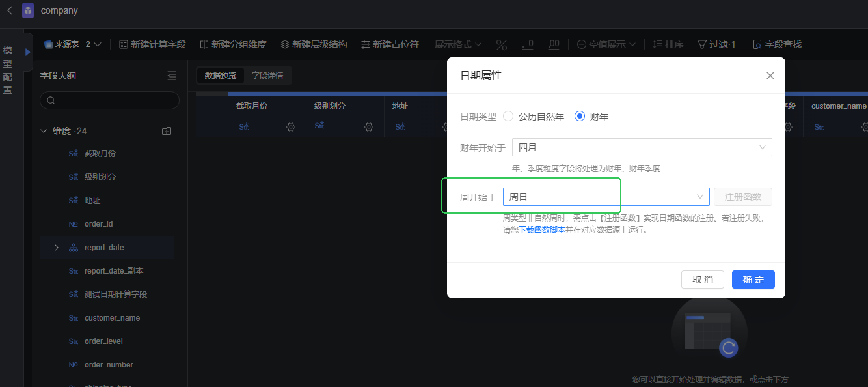
Task: Click the back arrow beside company
Action: coord(10,10)
